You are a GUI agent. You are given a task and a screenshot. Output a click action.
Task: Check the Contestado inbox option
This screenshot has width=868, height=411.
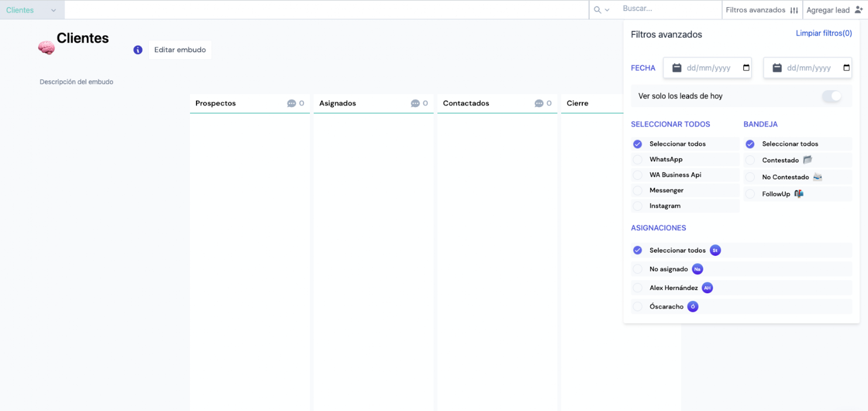coord(750,160)
